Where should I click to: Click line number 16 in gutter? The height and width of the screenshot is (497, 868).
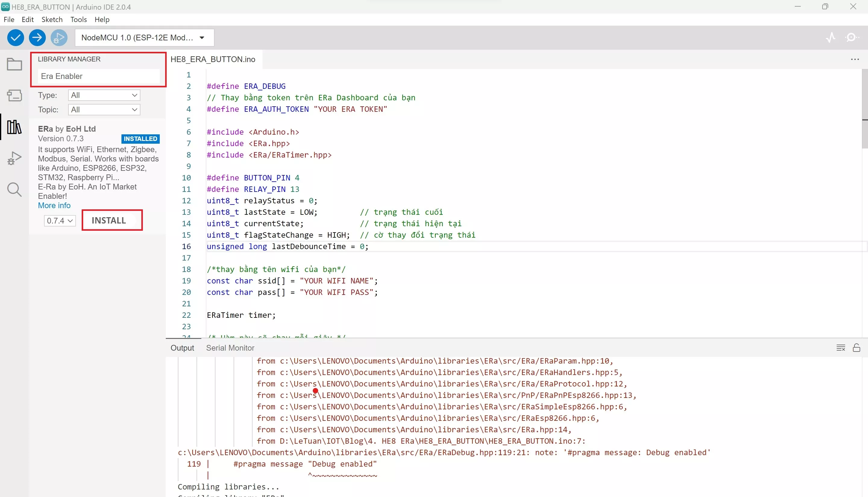pos(186,246)
